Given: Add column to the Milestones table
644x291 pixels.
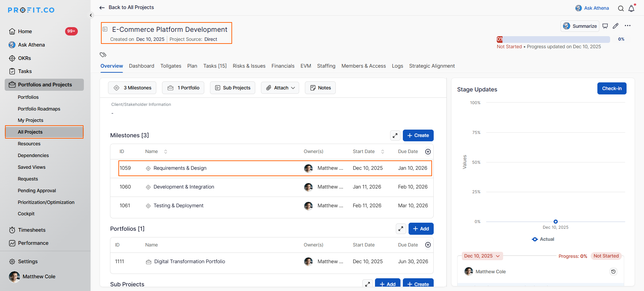Looking at the screenshot, I should (428, 152).
